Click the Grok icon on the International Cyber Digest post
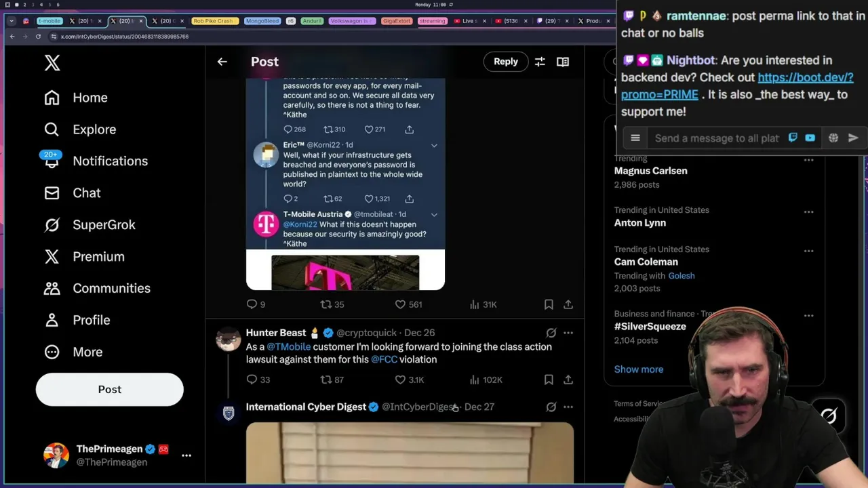Screen dimensions: 868x488 (x=551, y=407)
